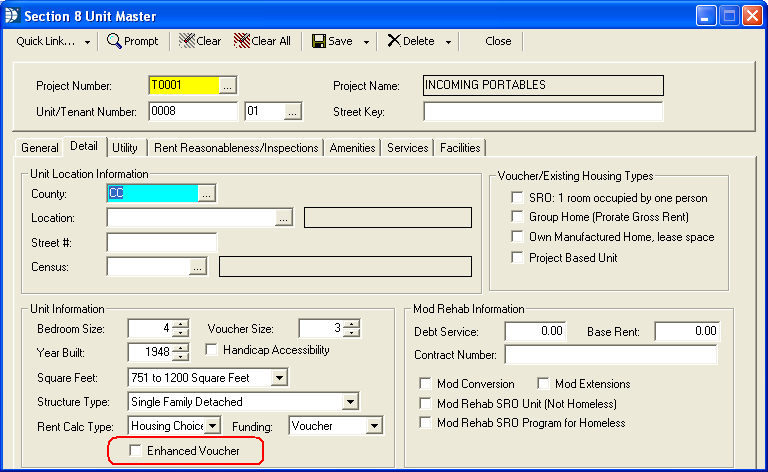Screen dimensions: 768x472
Task: Click the Debt Service amount field
Action: coord(535,331)
